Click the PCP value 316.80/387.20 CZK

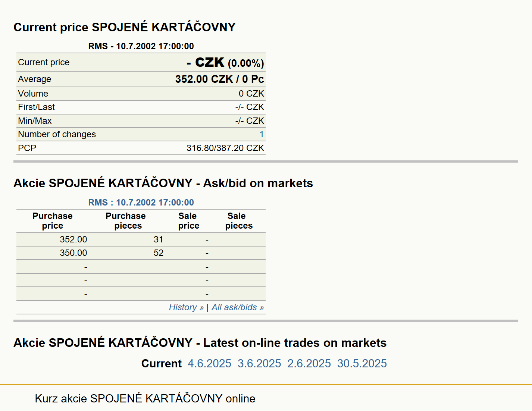coord(225,148)
